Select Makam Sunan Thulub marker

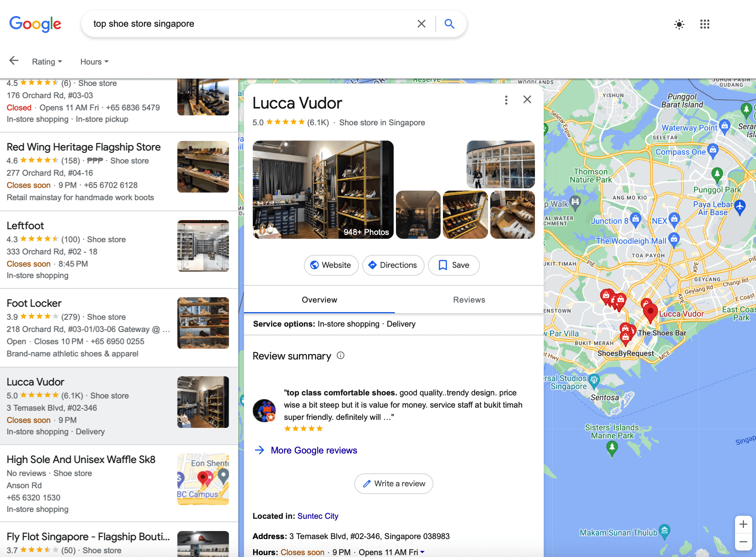click(x=665, y=531)
